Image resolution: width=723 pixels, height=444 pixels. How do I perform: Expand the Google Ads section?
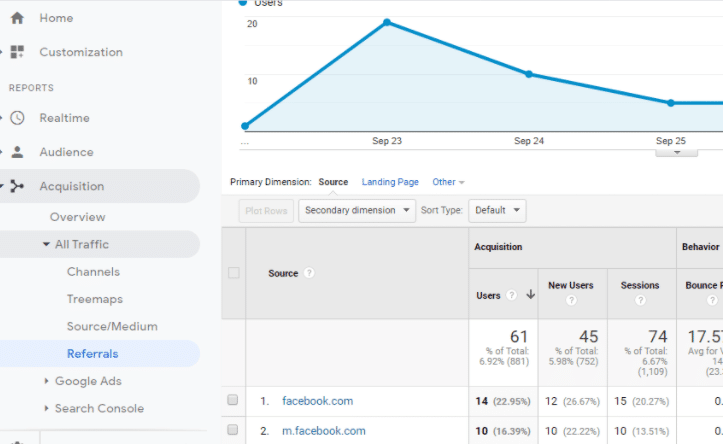tap(46, 381)
